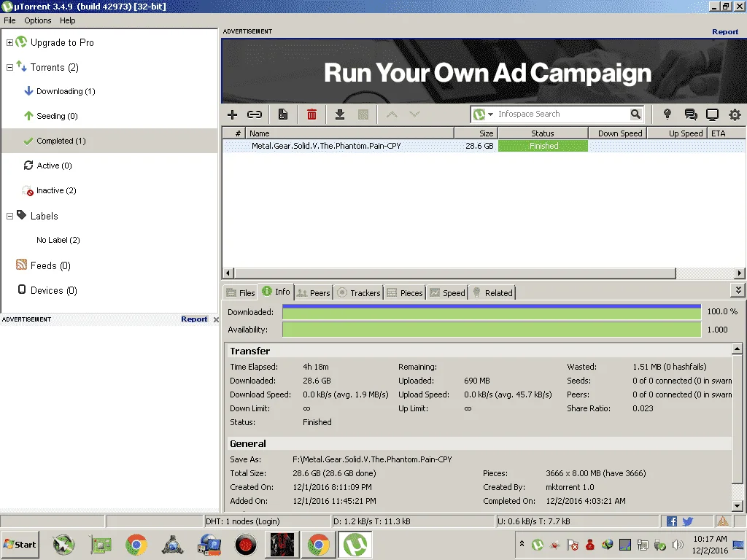Open Preferences gear icon in toolbar

click(735, 114)
